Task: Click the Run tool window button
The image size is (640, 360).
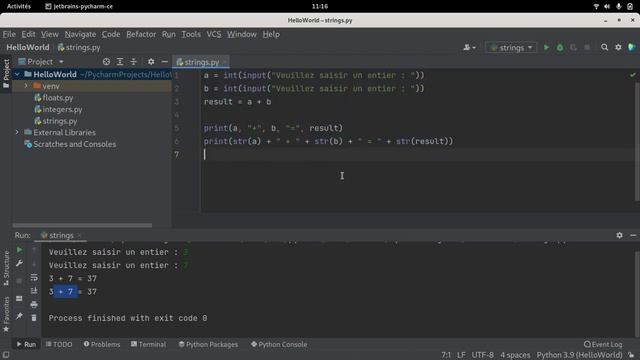Action: click(26, 344)
